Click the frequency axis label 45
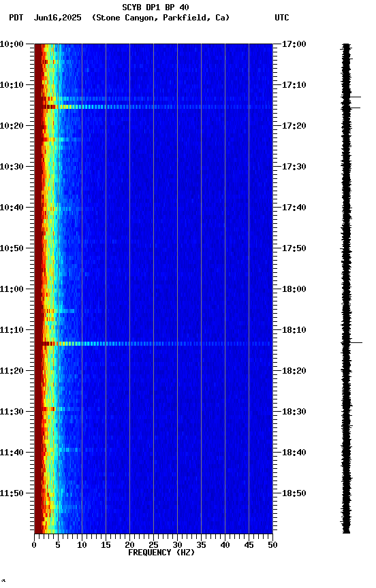The image size is (376, 588). click(x=249, y=546)
